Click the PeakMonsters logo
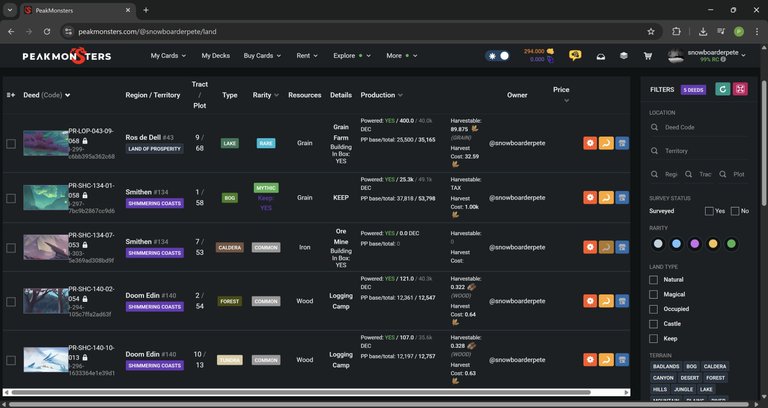The height and width of the screenshot is (408, 768). click(67, 56)
